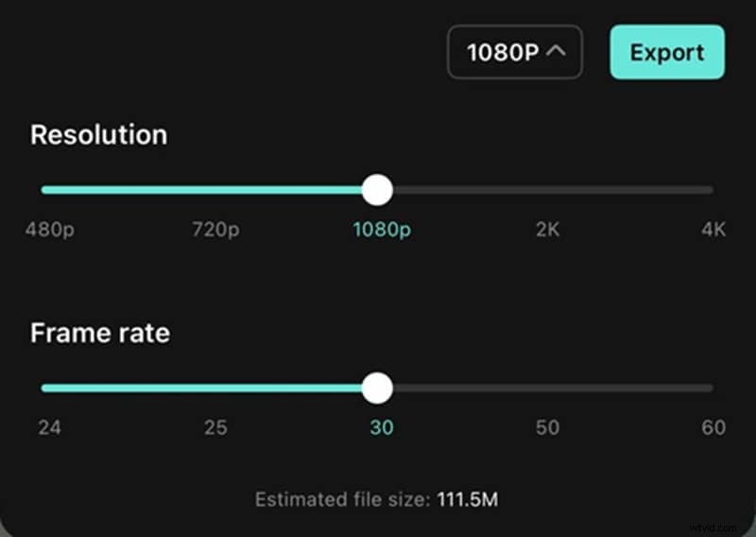Viewport: 756px width, 537px height.
Task: Select the 1080p resolution label
Action: pyautogui.click(x=382, y=230)
